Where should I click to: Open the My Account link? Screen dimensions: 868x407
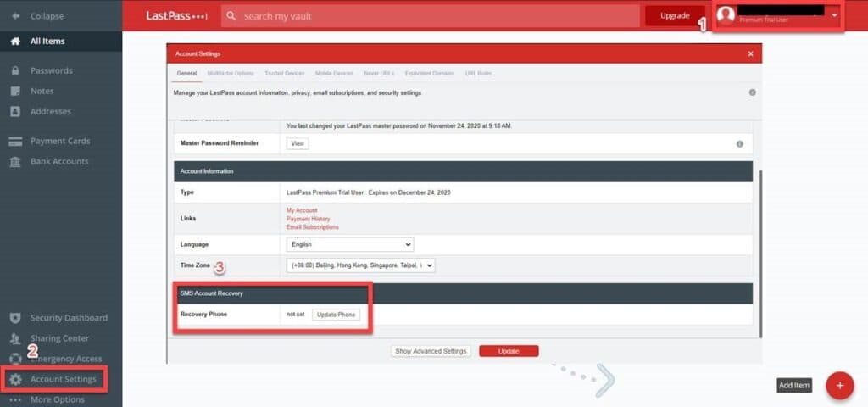coord(302,210)
